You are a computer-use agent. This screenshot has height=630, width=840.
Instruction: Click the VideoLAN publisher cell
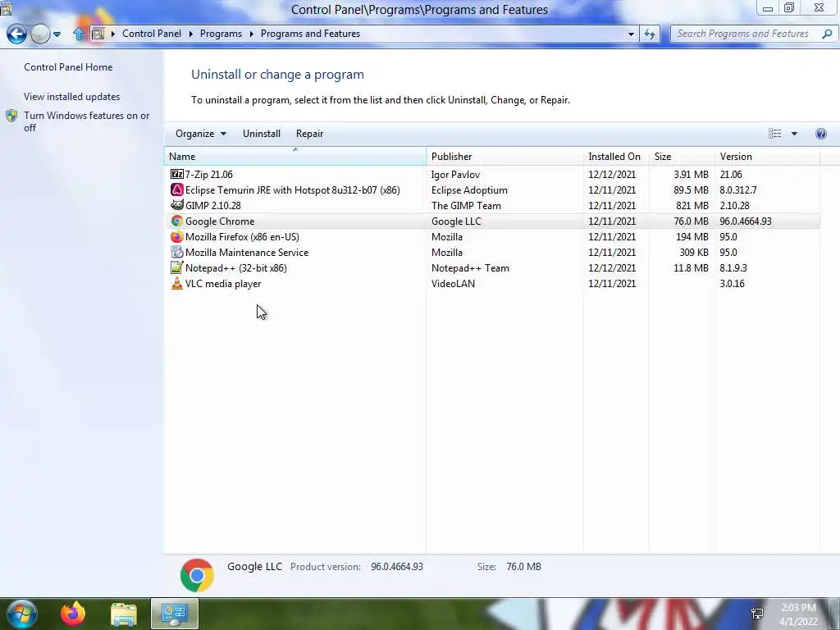[453, 283]
